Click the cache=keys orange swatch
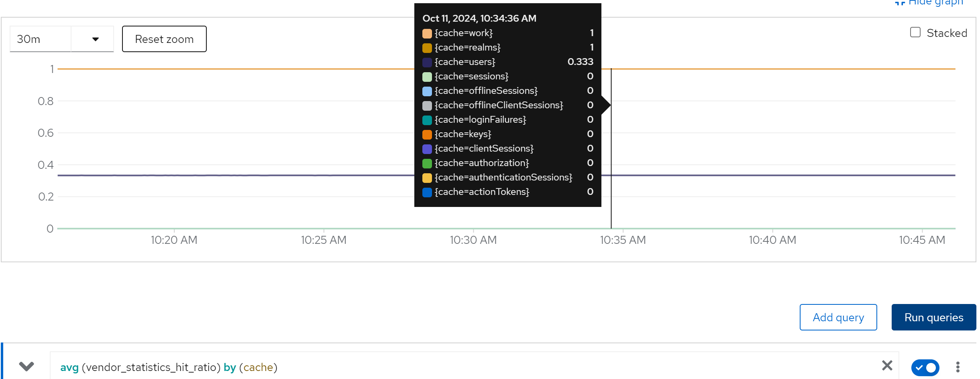This screenshot has width=980, height=379. 427,134
